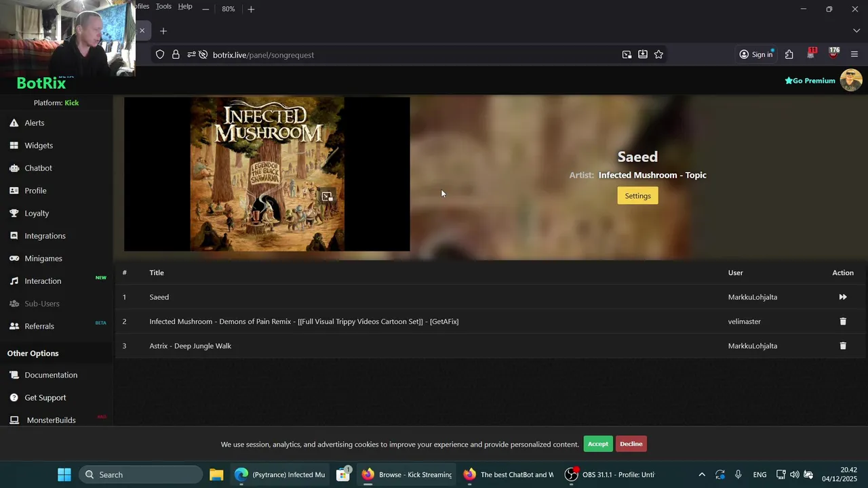
Task: Click the zoom in plus control
Action: pyautogui.click(x=251, y=9)
